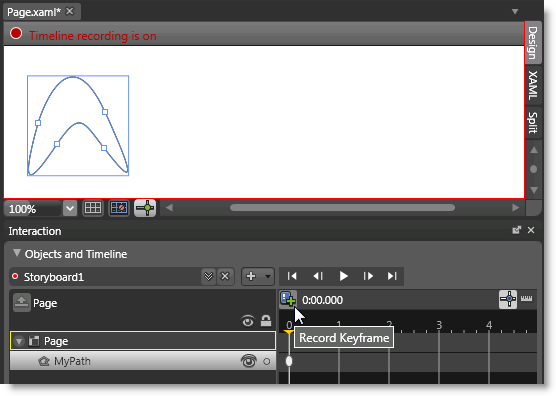
Task: Step to next frame
Action: tap(368, 276)
